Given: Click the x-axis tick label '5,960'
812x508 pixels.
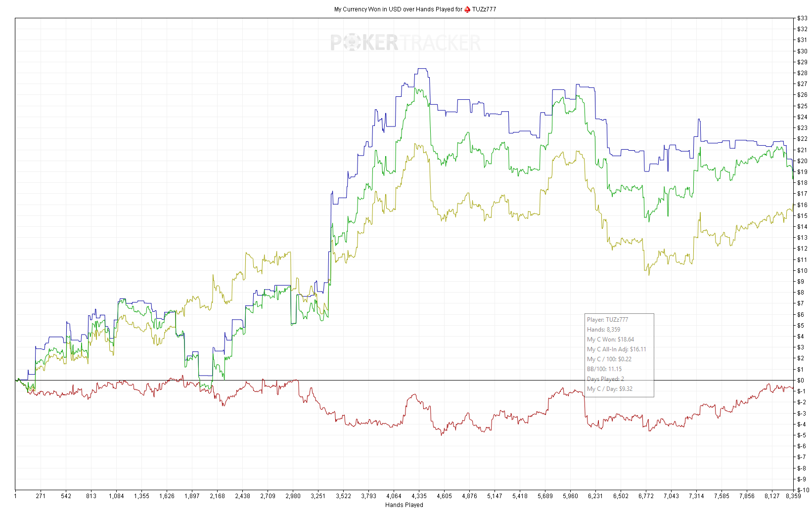Looking at the screenshot, I should 570,496.
